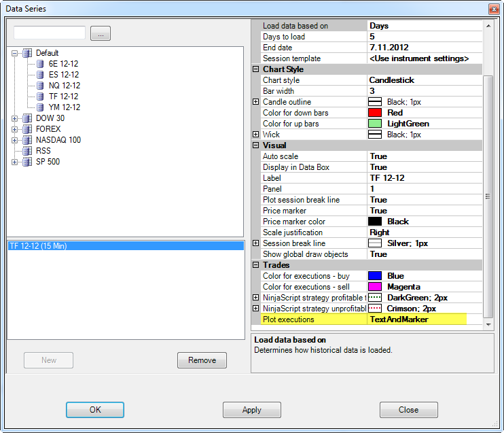This screenshot has height=433, width=504.
Task: Click the NASDAQ 100 list icon
Action: pos(27,140)
